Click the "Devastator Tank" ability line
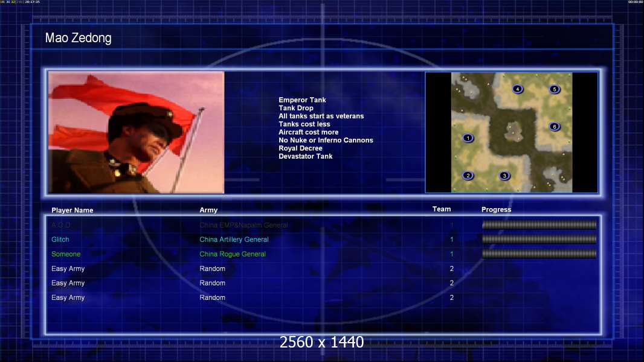This screenshot has height=362, width=644. (306, 156)
